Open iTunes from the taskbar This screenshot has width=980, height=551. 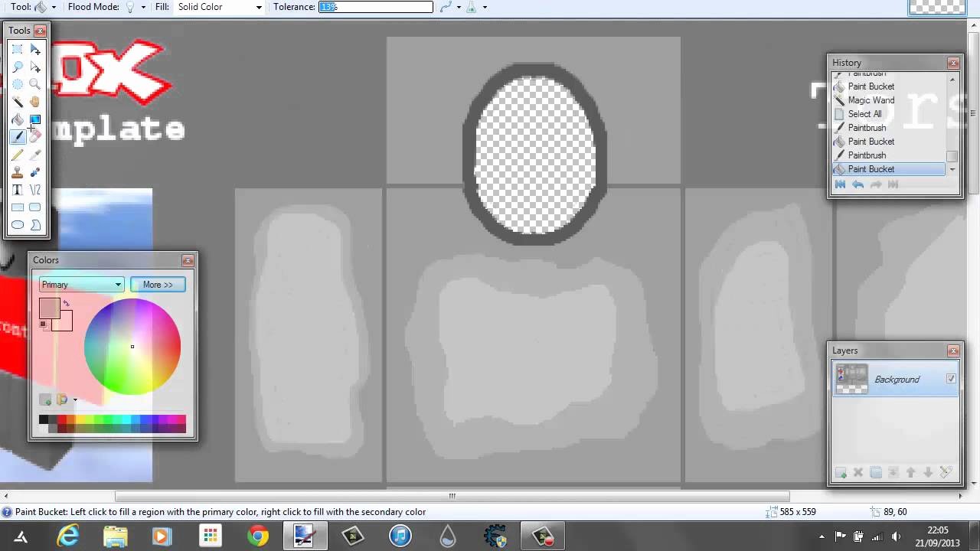coord(400,536)
